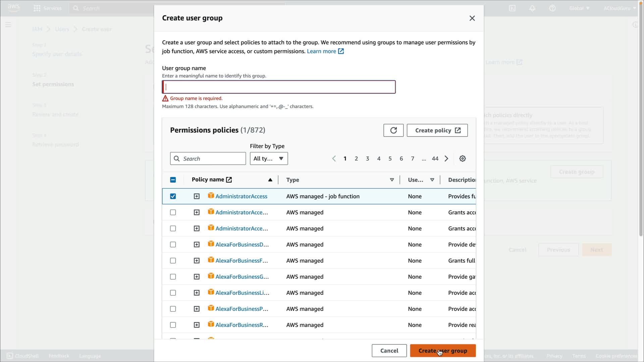Viewport: 644px width, 362px height.
Task: Open table preferences gear icon
Action: 463,159
